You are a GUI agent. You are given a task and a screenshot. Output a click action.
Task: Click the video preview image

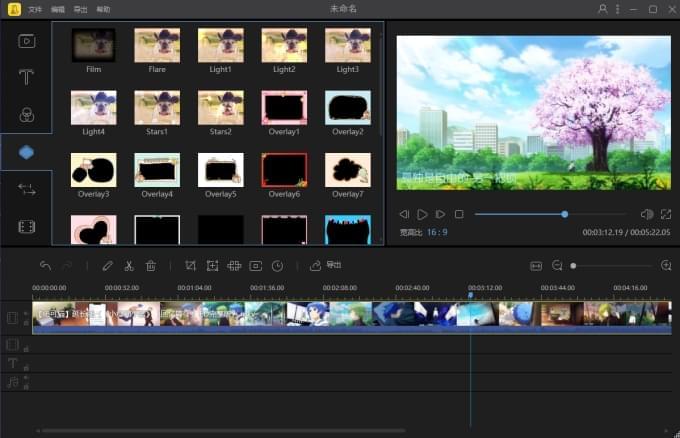(x=533, y=113)
